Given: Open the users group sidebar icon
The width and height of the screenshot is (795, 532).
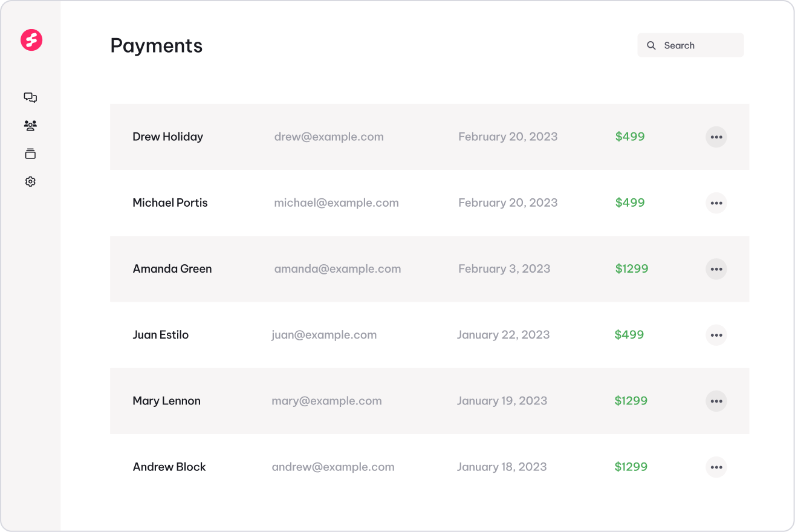Looking at the screenshot, I should [x=30, y=126].
